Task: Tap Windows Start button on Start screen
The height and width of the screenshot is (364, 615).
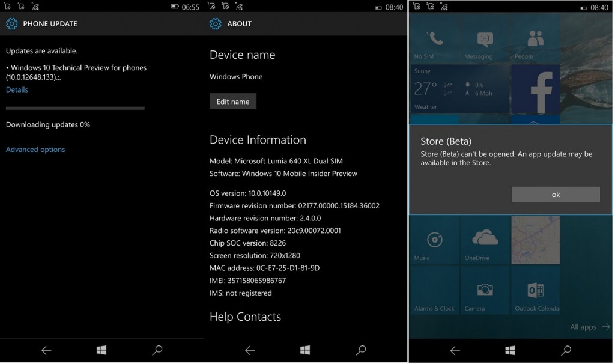Action: click(510, 350)
